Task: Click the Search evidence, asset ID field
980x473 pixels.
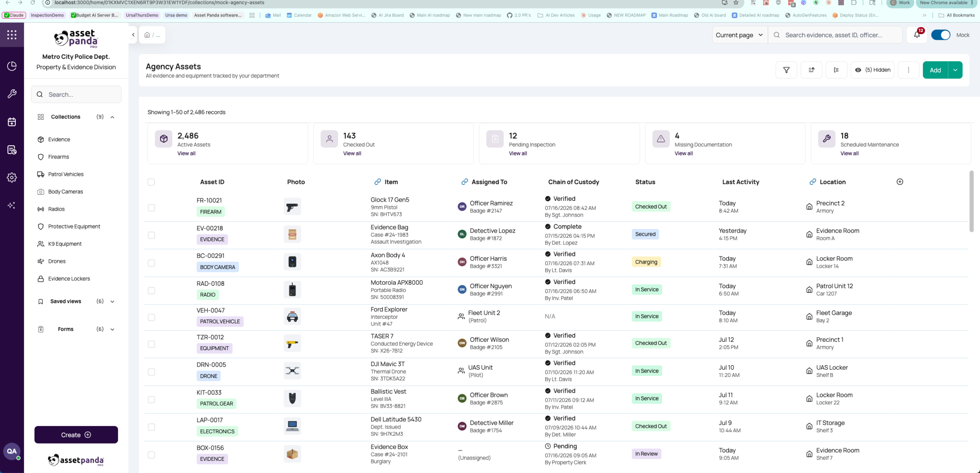Action: [x=835, y=35]
